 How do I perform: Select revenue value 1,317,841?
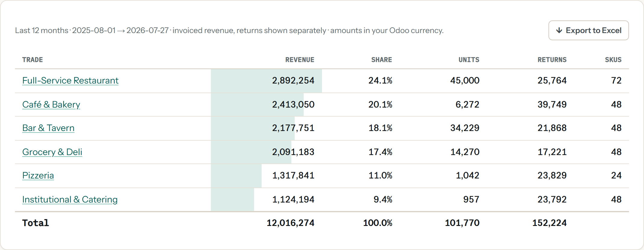pos(293,175)
